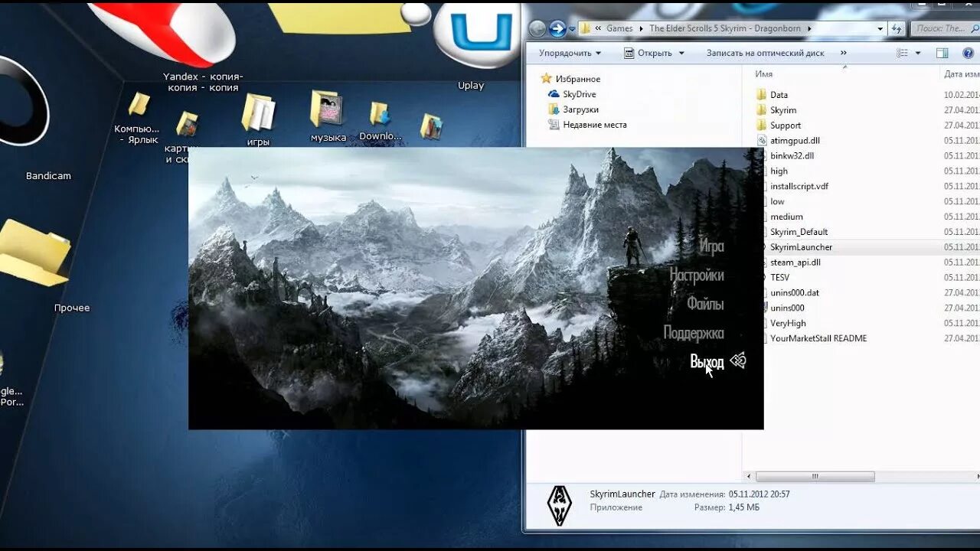Select the high file
The width and height of the screenshot is (980, 551).
coord(779,171)
